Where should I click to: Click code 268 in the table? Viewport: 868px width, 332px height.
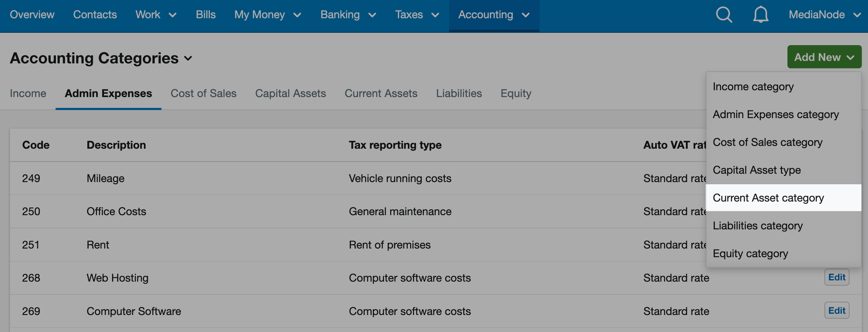31,278
